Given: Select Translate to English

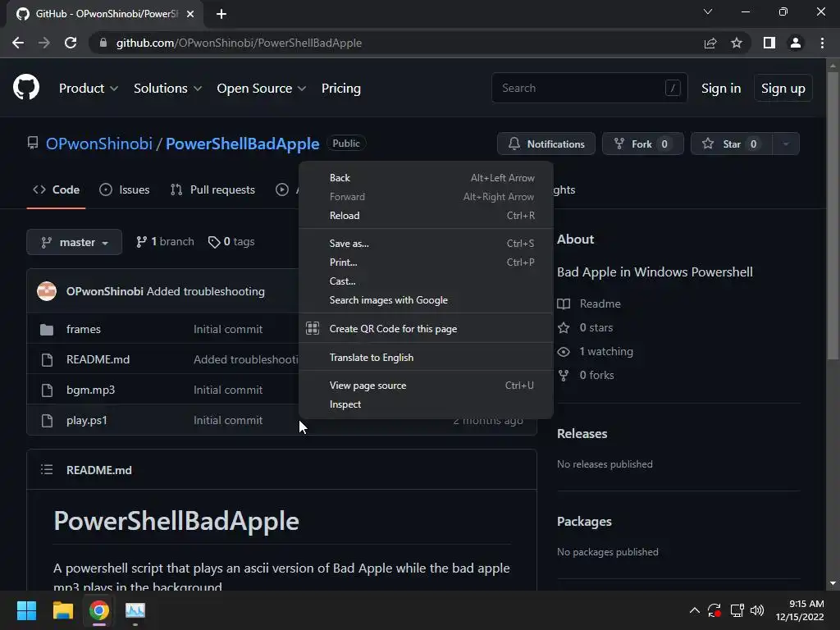Looking at the screenshot, I should pos(426,358).
